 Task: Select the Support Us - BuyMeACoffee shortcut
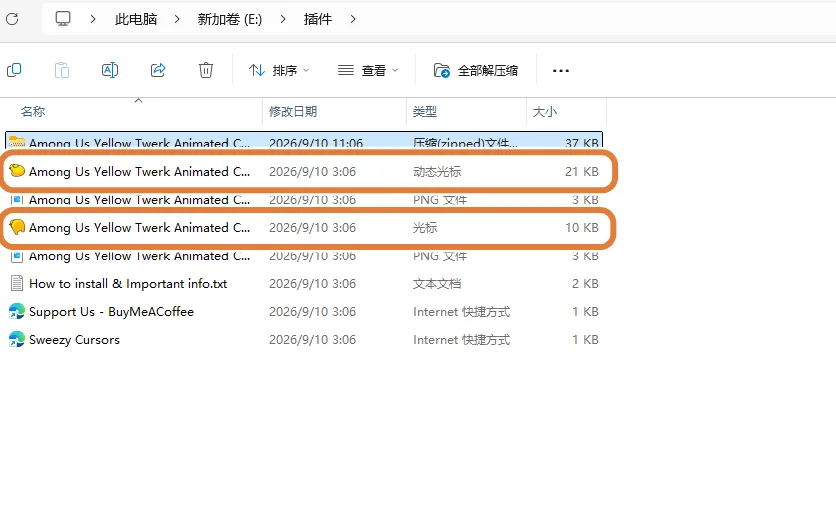[304, 312]
